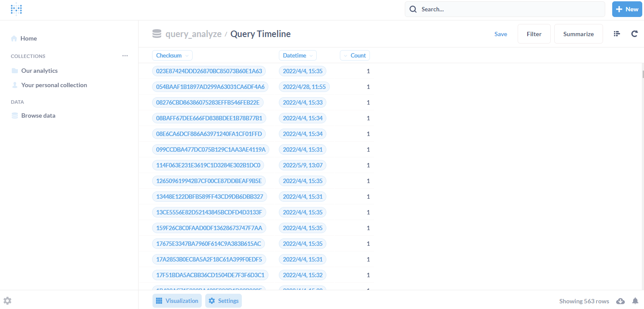Click checksum 054BAAF1B1897AD299A63031CA6DF4A6
The height and width of the screenshot is (309, 644).
click(210, 87)
